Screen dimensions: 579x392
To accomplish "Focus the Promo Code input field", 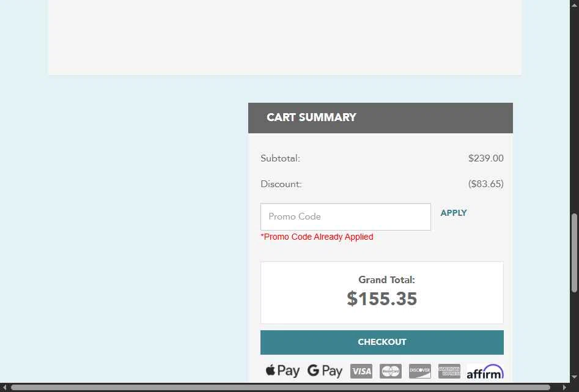I will coord(345,217).
